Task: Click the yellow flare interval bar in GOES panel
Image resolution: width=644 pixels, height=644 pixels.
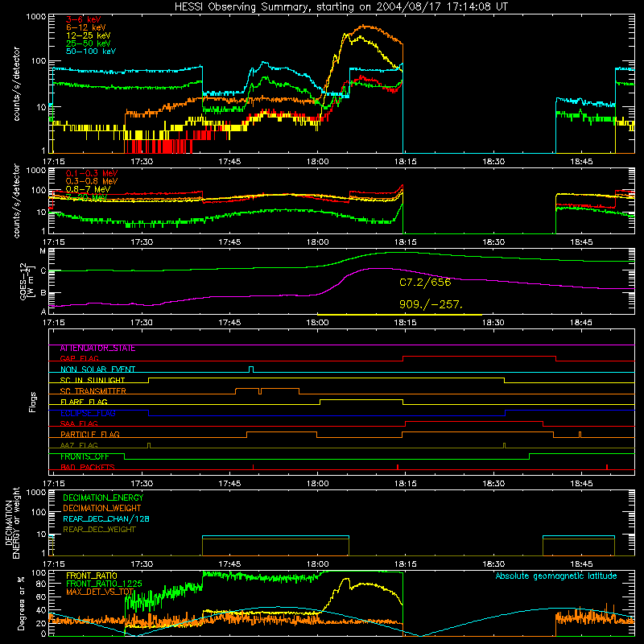Action: click(x=399, y=315)
